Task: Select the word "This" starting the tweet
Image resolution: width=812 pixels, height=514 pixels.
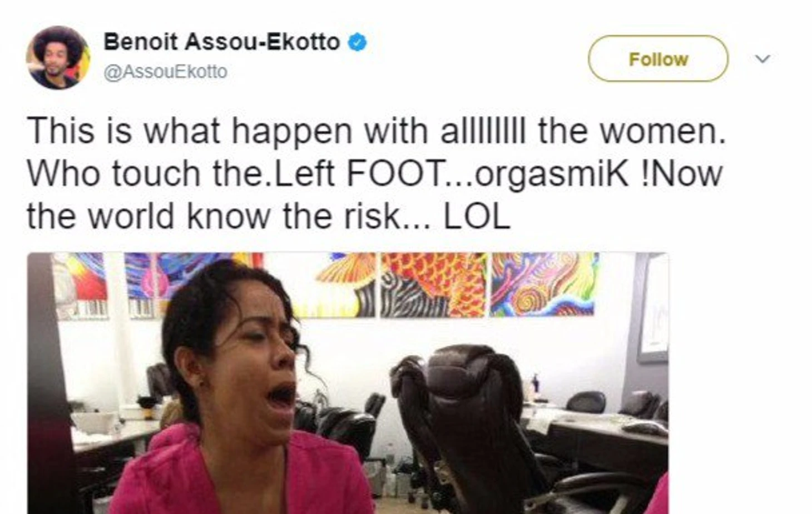Action: [x=61, y=131]
